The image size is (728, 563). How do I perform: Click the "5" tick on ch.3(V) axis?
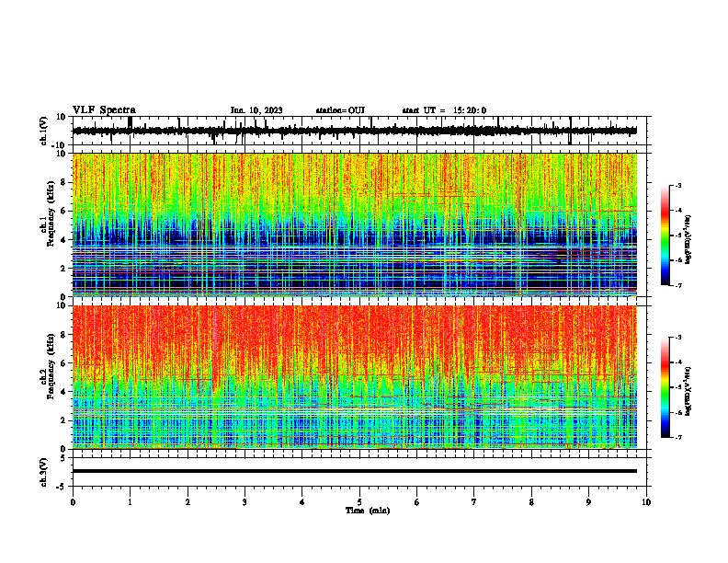pos(64,458)
